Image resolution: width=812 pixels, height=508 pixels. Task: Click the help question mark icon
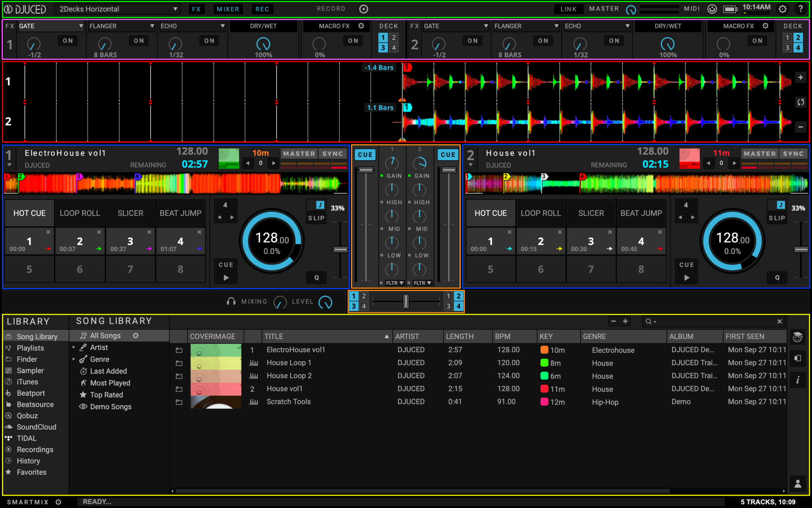[x=801, y=9]
